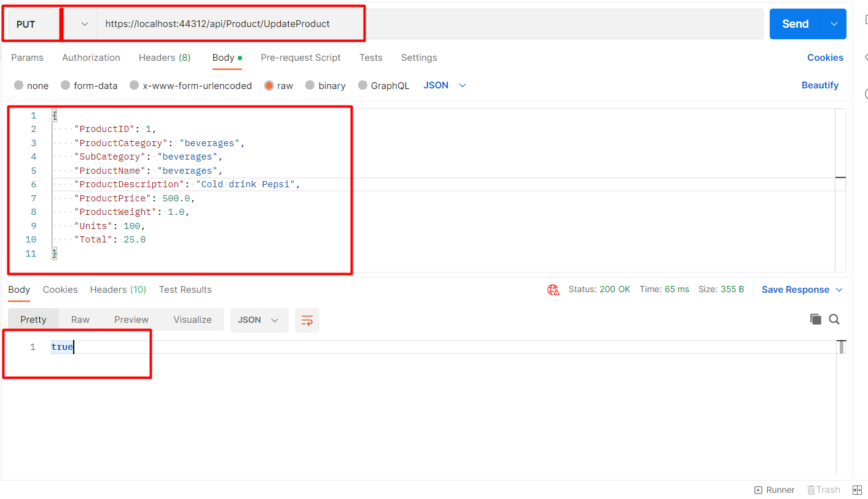The height and width of the screenshot is (499, 868).
Task: Select the Preview response view
Action: pos(131,320)
